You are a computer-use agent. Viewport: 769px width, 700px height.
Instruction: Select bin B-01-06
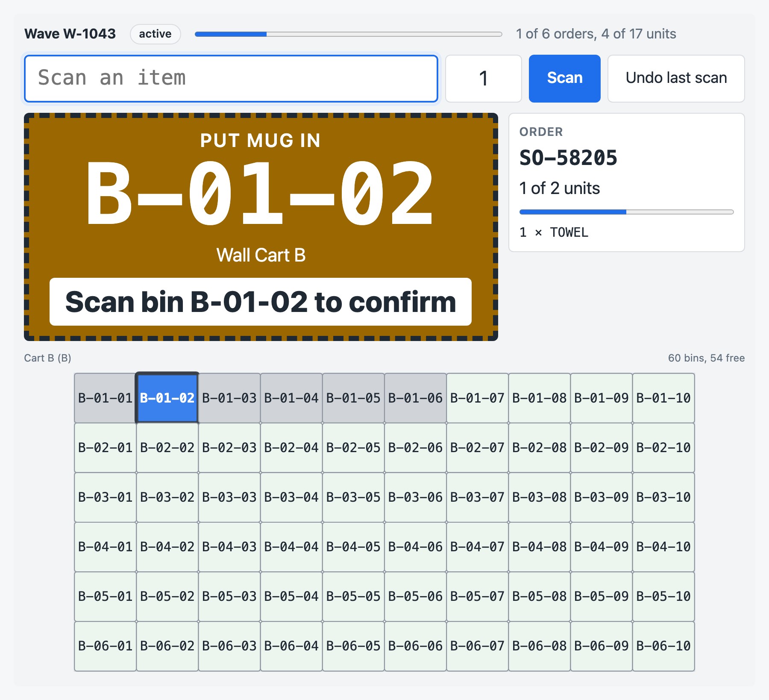[415, 398]
